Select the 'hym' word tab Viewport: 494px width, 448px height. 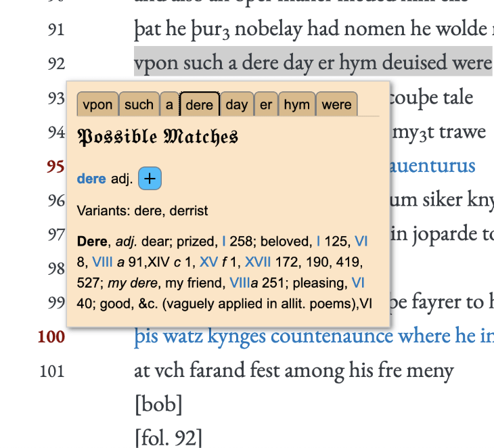coord(296,105)
